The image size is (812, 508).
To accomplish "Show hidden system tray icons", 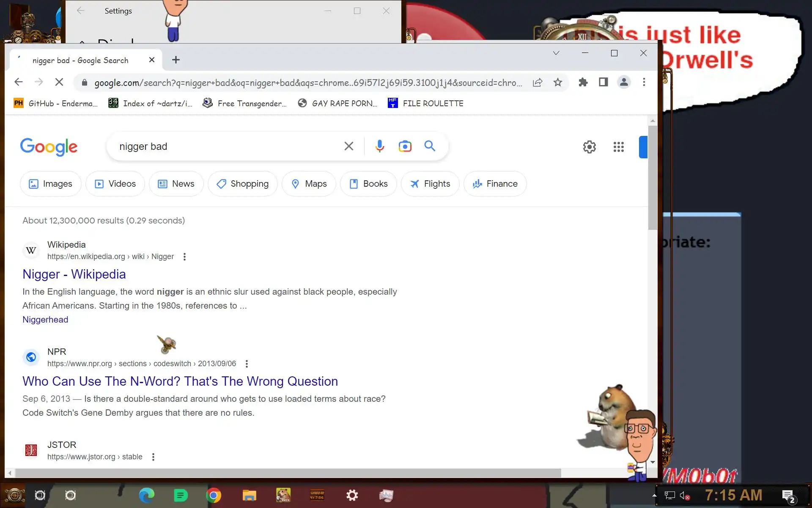I will tap(654, 495).
